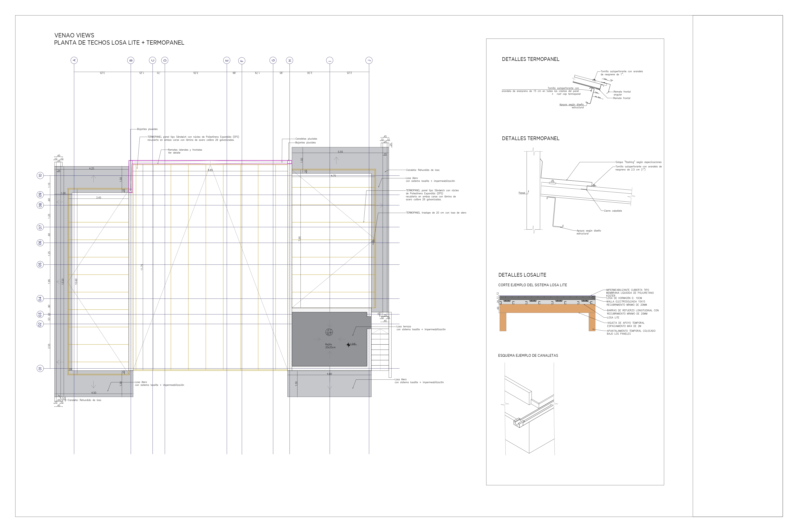Click the +3.45 level marker symbol
The image size is (798, 532).
tap(348, 345)
